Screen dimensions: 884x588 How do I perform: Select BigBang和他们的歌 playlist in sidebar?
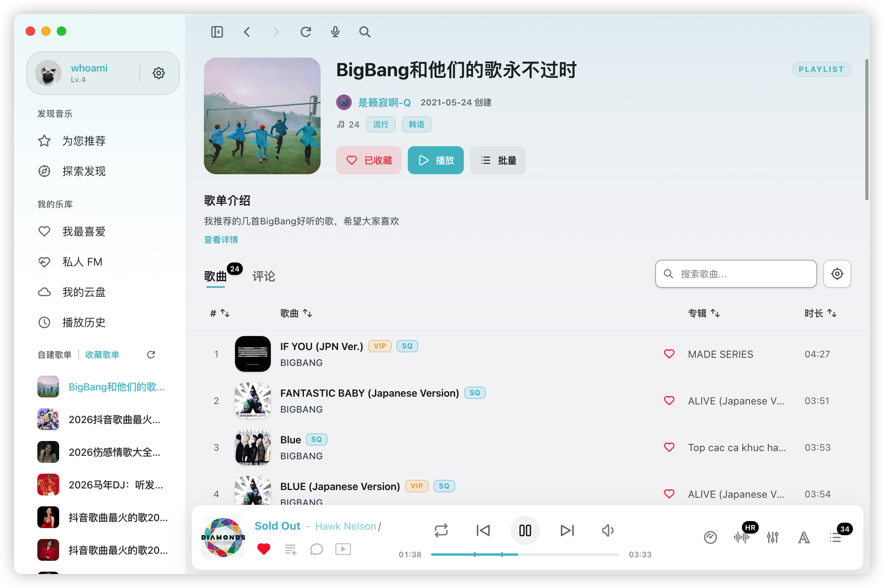[x=102, y=387]
